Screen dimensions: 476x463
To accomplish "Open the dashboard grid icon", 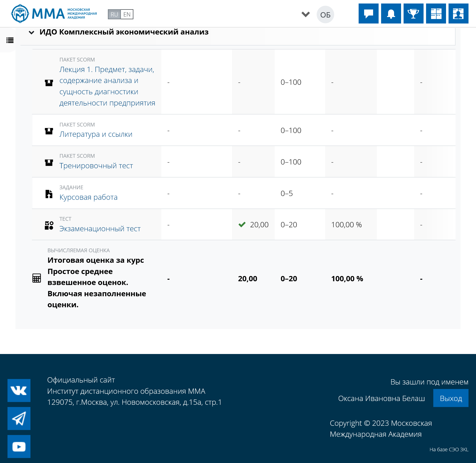I will pos(436,14).
